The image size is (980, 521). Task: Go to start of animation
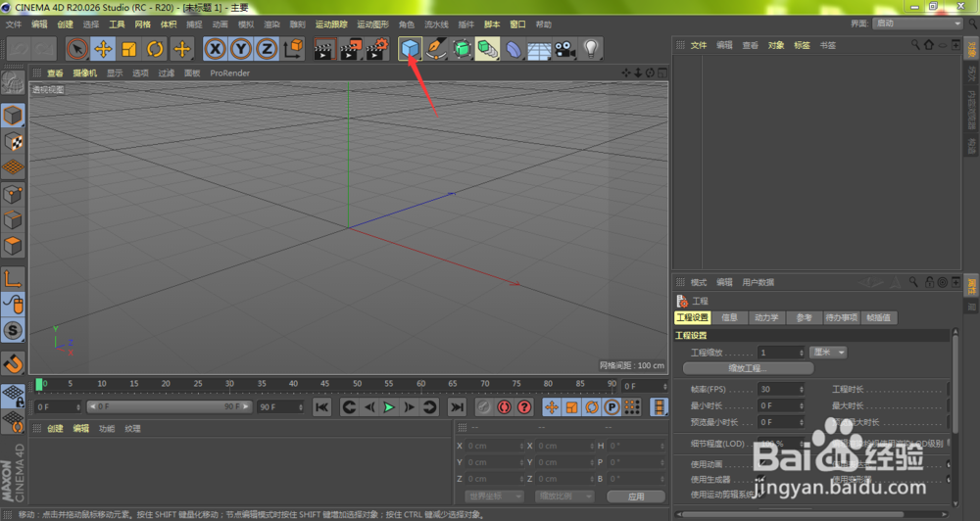click(321, 407)
